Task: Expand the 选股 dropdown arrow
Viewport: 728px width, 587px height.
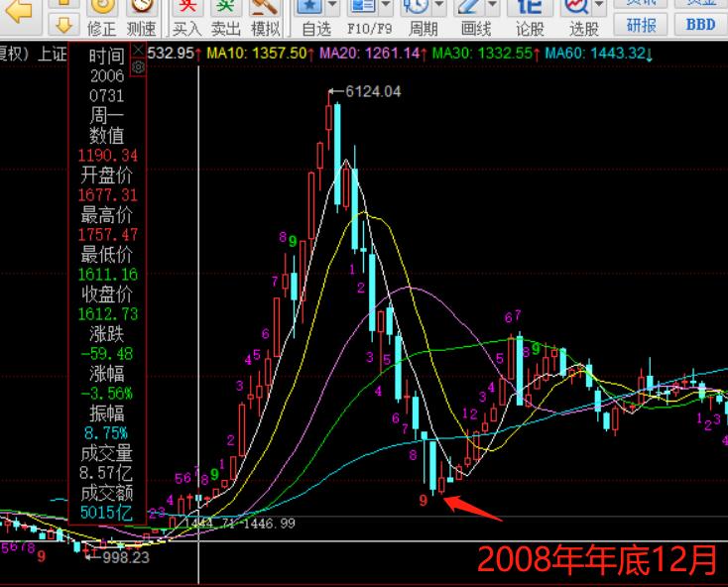Action: 599,6
